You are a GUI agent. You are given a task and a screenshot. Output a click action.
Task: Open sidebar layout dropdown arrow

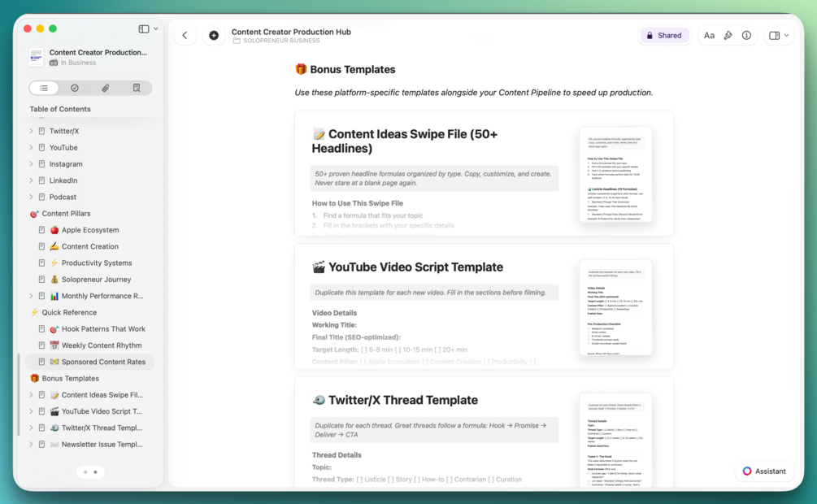tap(156, 29)
